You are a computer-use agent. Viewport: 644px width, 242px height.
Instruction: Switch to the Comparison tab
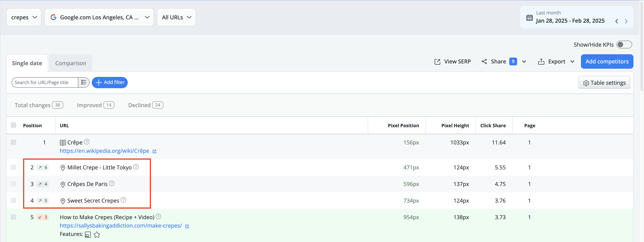pos(71,63)
